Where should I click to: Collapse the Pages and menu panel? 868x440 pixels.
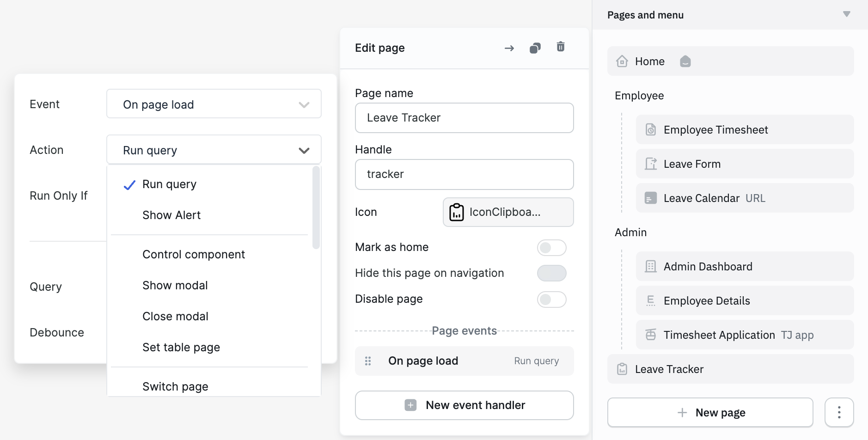tap(847, 14)
